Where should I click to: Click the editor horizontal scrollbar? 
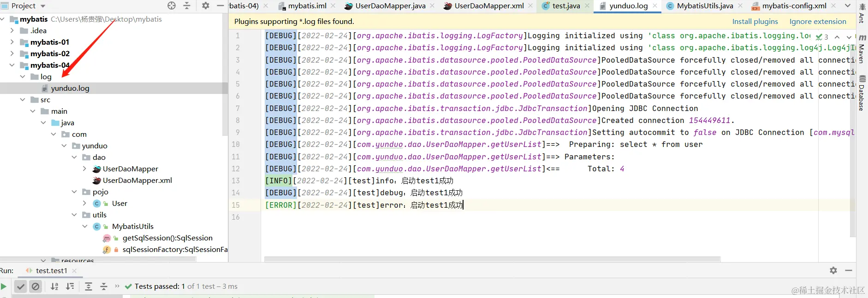click(492, 259)
